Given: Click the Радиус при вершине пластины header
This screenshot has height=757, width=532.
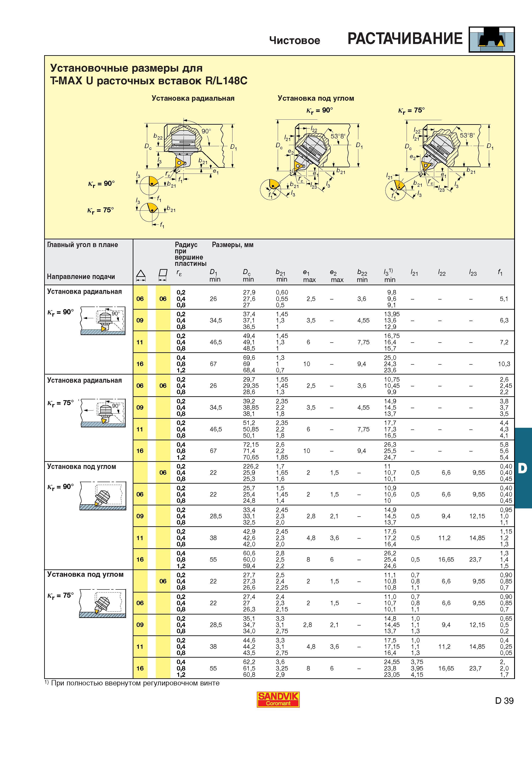Looking at the screenshot, I should click(191, 254).
